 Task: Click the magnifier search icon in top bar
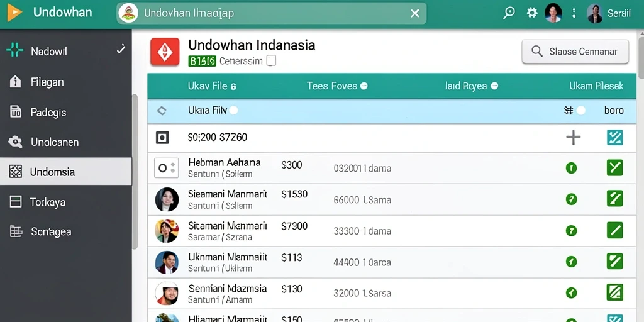[x=509, y=13]
